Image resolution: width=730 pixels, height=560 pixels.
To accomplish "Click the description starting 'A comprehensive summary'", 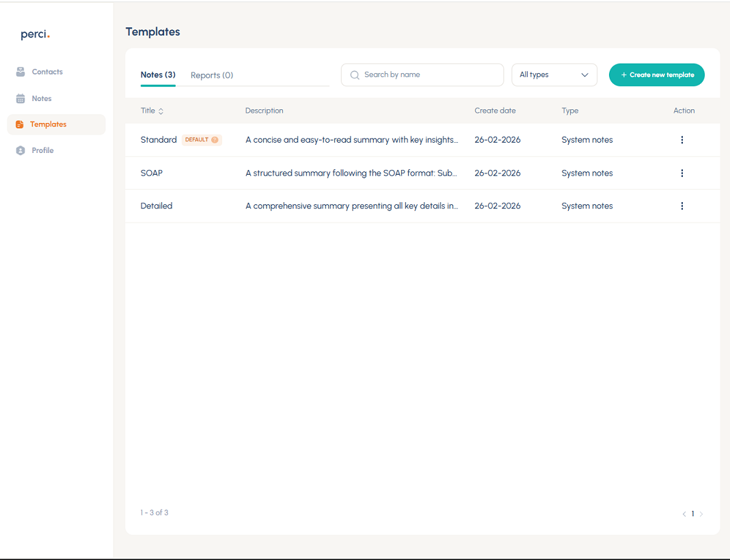I will 352,206.
